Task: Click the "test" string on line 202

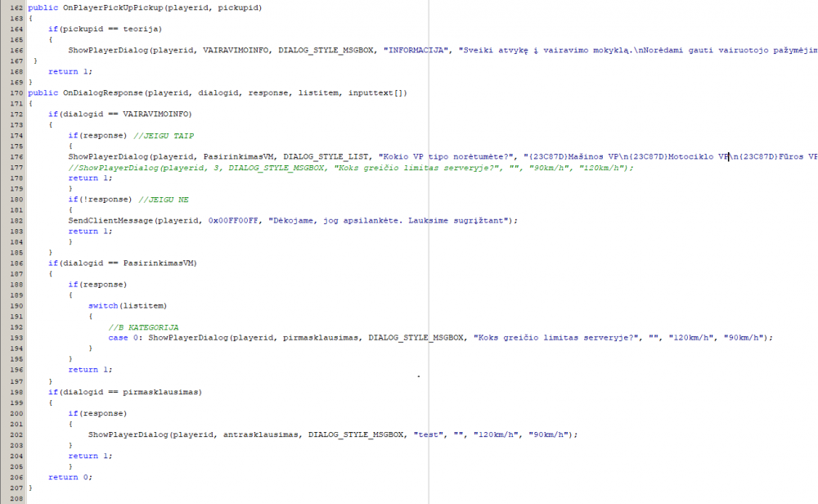Action: pos(429,434)
